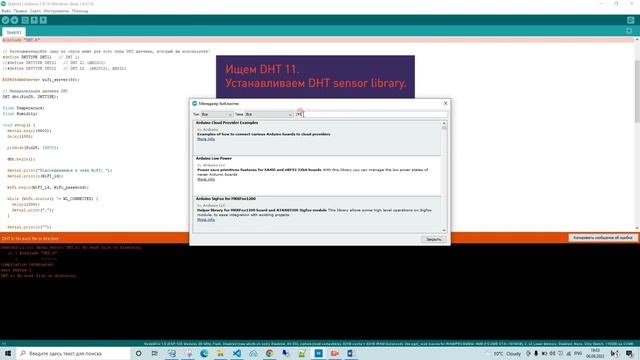640x360 pixels.
Task: Select Arduino Cloud Provider Examples library entry
Action: [317, 138]
